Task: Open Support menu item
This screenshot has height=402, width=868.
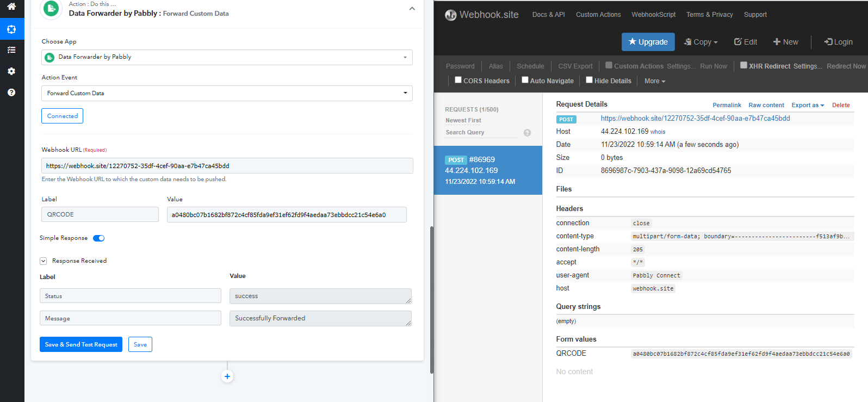Action: pyautogui.click(x=755, y=15)
